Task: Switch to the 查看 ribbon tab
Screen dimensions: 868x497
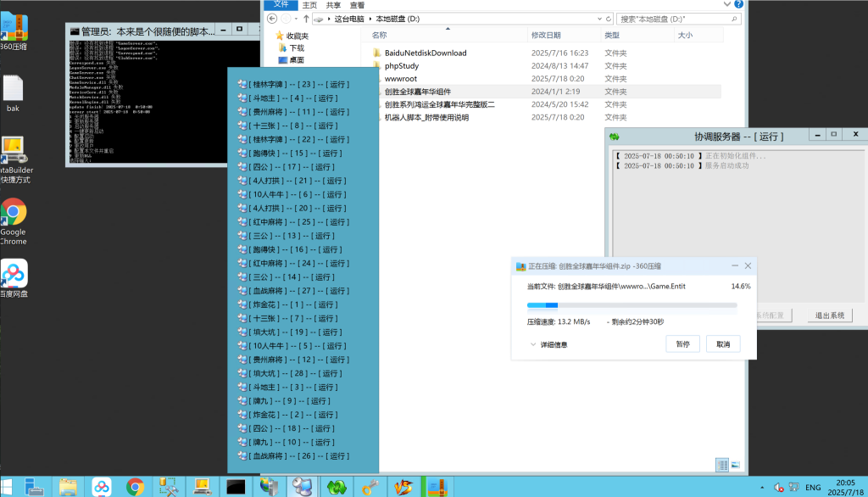Action: (x=357, y=4)
